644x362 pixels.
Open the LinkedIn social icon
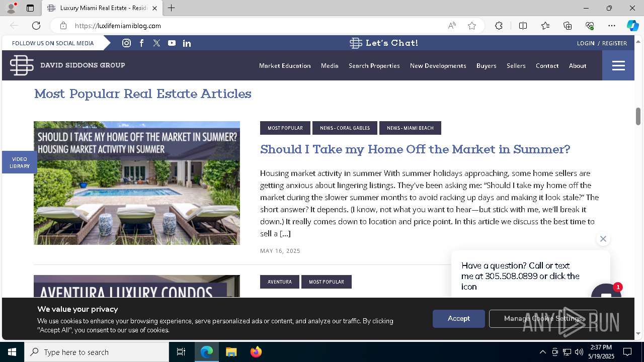[x=187, y=43]
